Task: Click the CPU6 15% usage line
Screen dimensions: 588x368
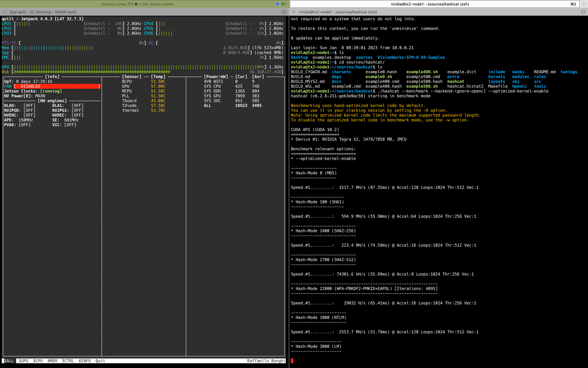Action: (213, 34)
